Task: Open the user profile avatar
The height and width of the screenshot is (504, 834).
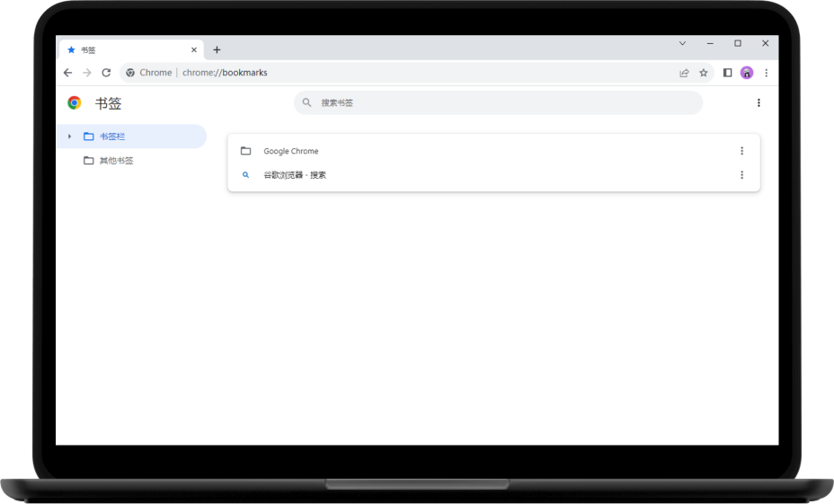Action: tap(747, 73)
